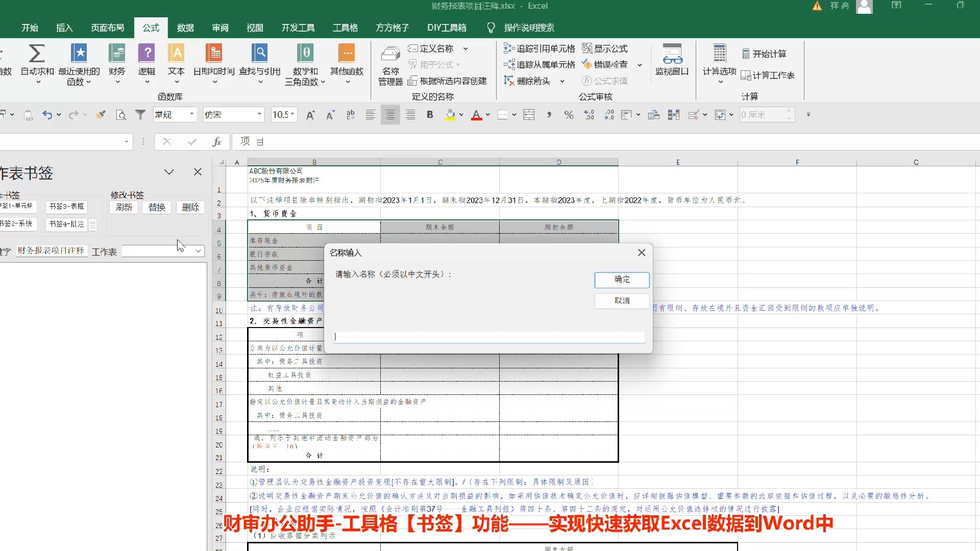This screenshot has height=551, width=980.
Task: Click the AutoSum sigma icon
Action: coord(37,54)
